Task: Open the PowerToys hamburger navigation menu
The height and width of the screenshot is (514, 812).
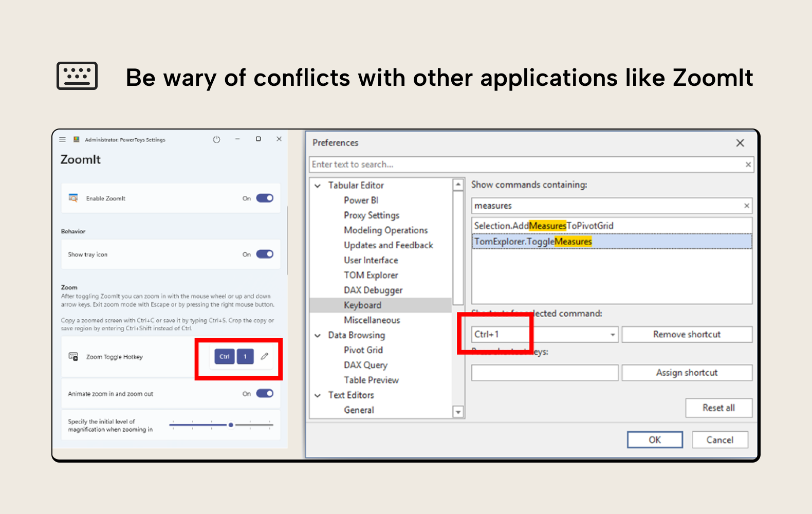Action: [63, 139]
